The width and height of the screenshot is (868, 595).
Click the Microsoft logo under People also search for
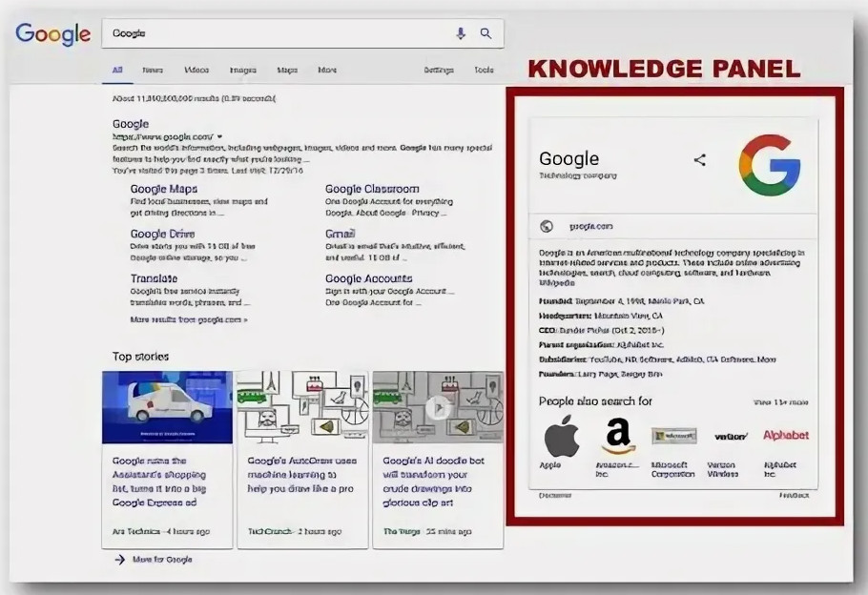pos(673,436)
